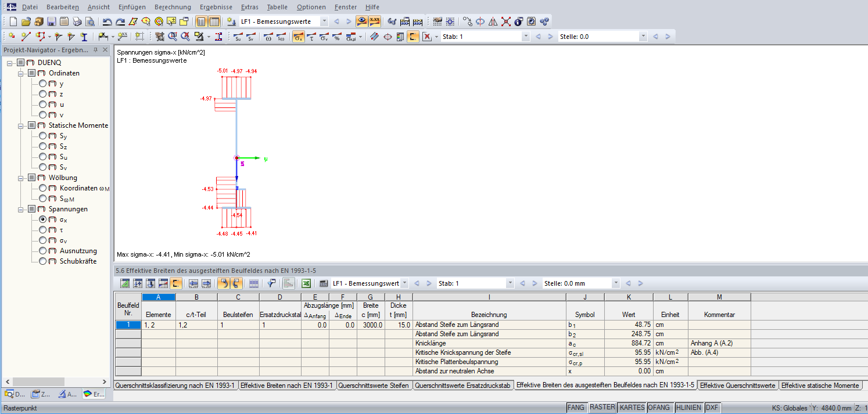Open the Berechnung menu

pyautogui.click(x=173, y=7)
